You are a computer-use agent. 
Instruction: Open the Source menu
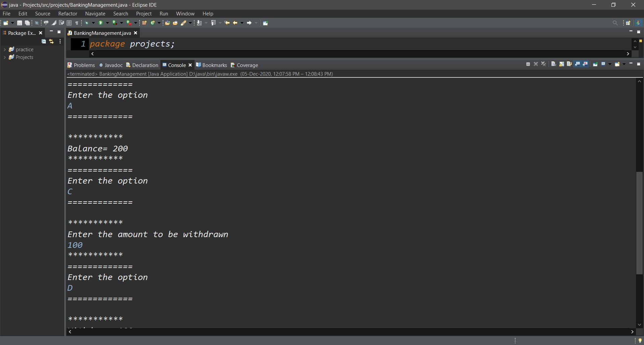pyautogui.click(x=43, y=14)
